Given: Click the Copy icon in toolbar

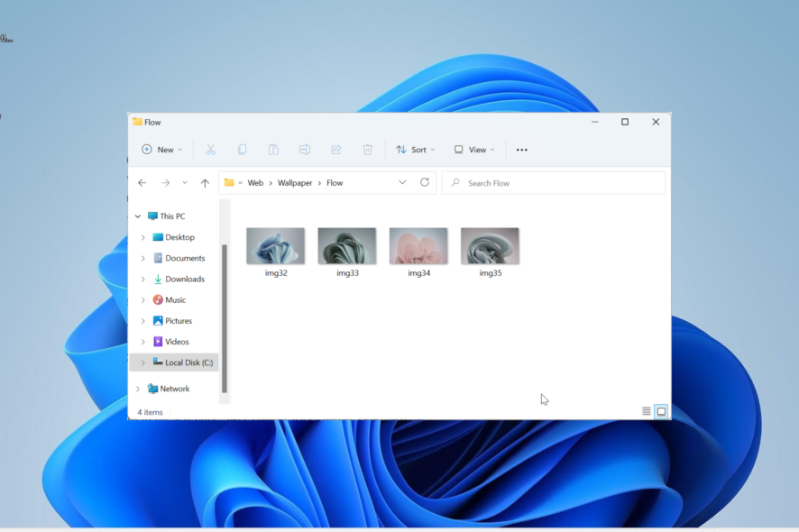Looking at the screenshot, I should point(242,150).
